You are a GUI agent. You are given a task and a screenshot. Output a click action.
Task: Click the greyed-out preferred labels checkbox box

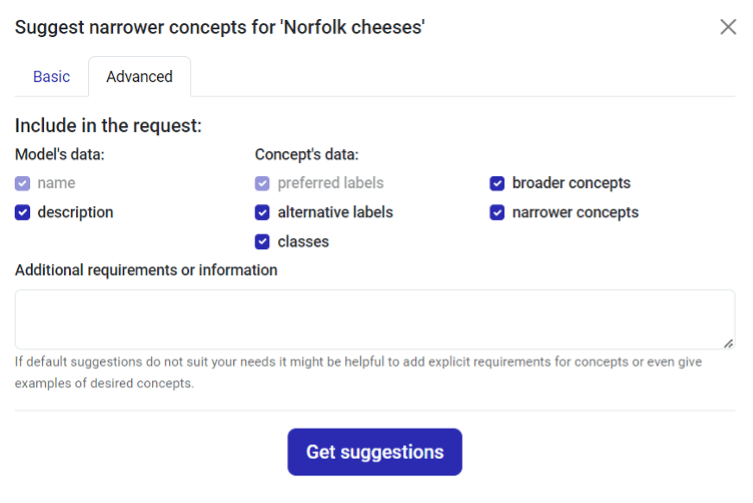(x=262, y=183)
